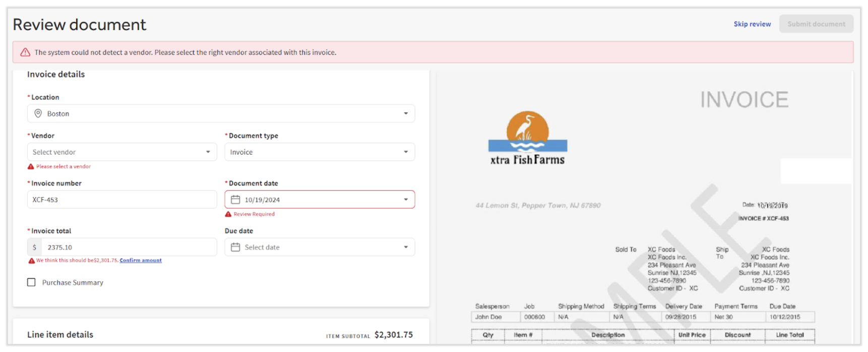Click the dollar sign in Invoice total
The width and height of the screenshot is (868, 352).
[x=34, y=247]
